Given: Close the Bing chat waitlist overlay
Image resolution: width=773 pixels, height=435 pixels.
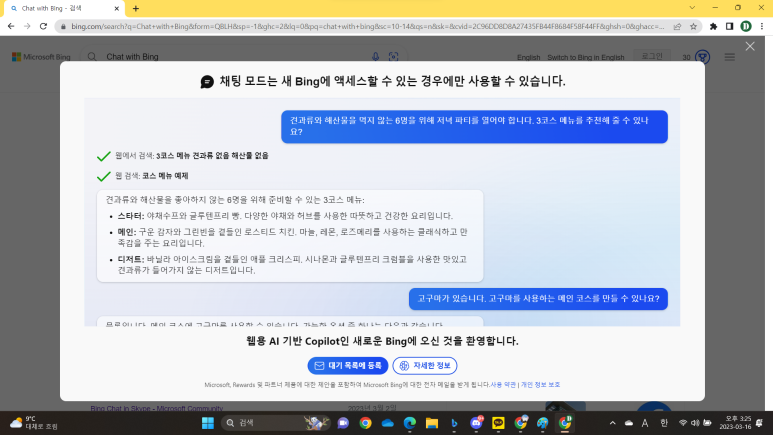Looking at the screenshot, I should click(750, 46).
